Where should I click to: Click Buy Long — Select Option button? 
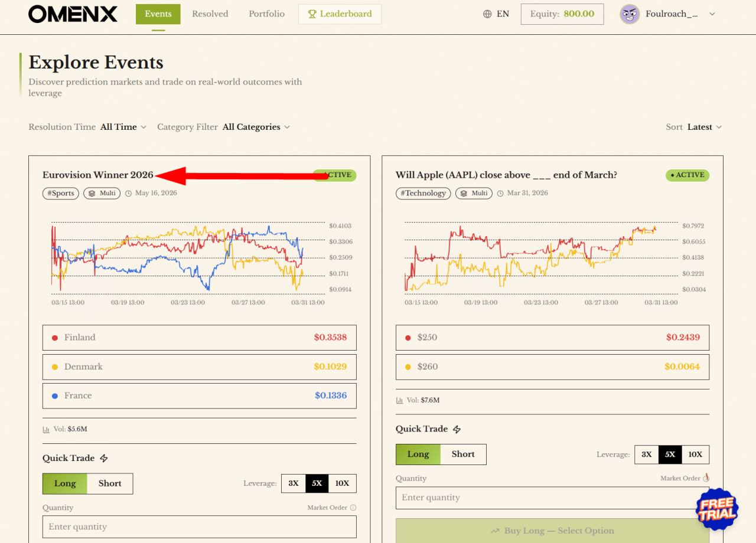point(552,531)
